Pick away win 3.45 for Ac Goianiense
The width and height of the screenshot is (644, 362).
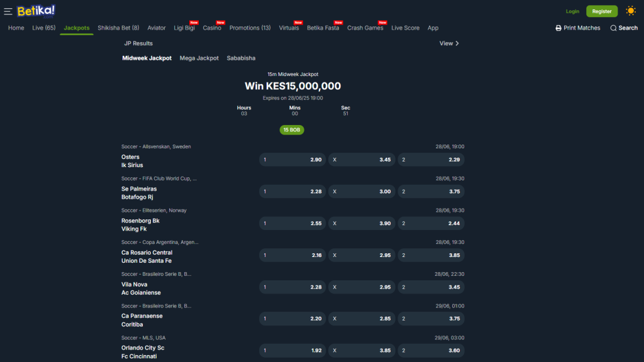point(431,287)
